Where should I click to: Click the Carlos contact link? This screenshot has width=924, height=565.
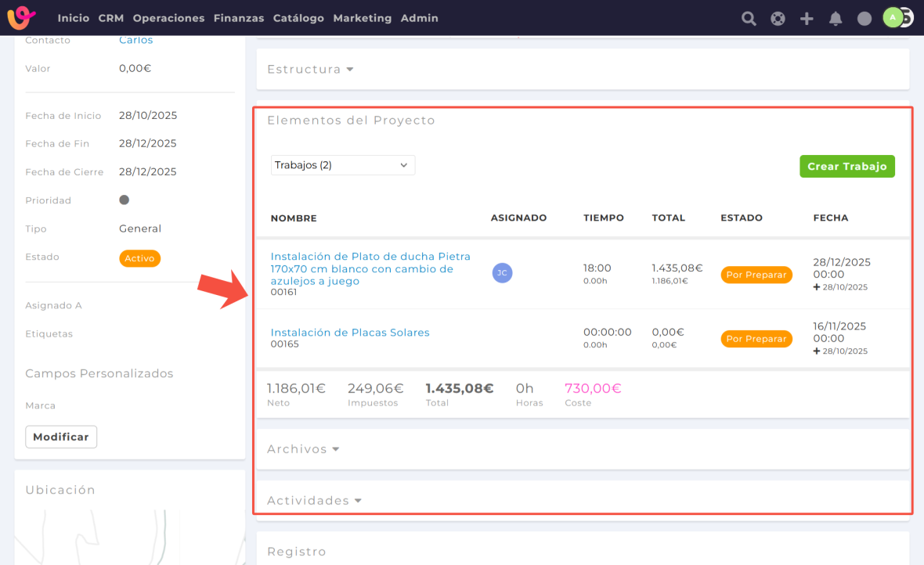point(136,40)
